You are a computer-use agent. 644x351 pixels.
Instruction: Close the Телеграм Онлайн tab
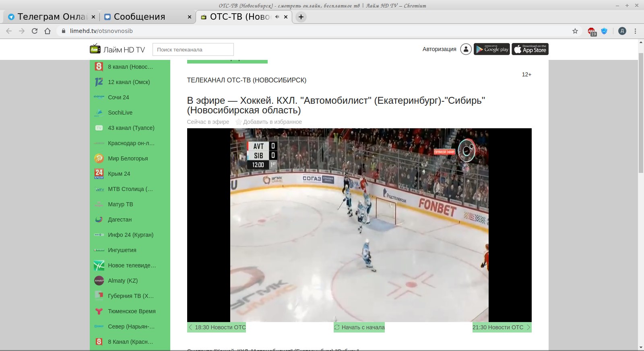coord(93,17)
